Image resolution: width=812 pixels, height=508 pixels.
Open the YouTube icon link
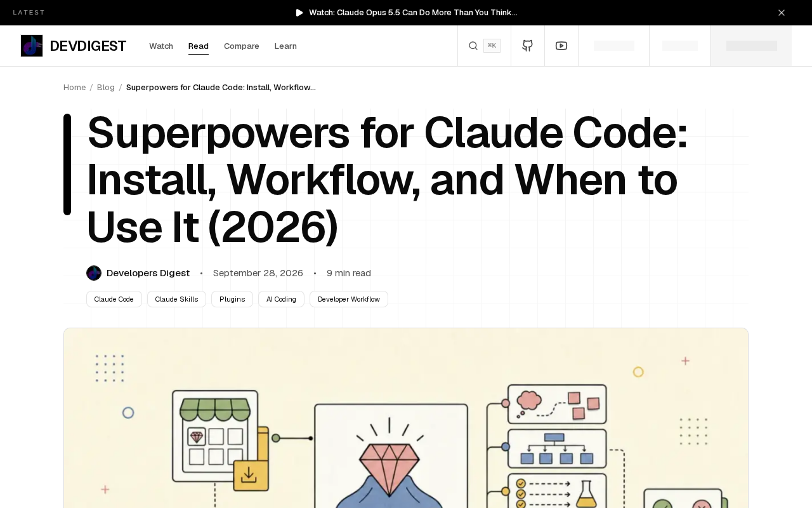(561, 46)
